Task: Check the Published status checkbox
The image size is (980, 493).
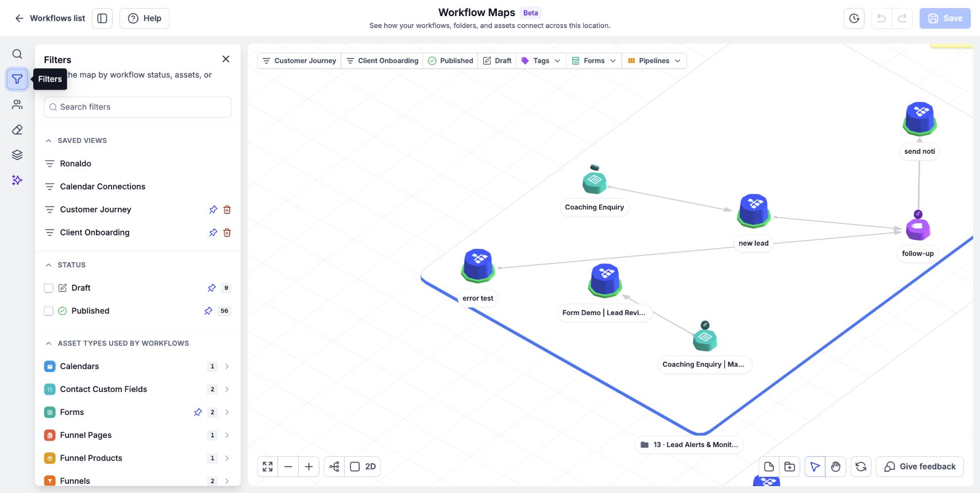Action: pos(49,311)
